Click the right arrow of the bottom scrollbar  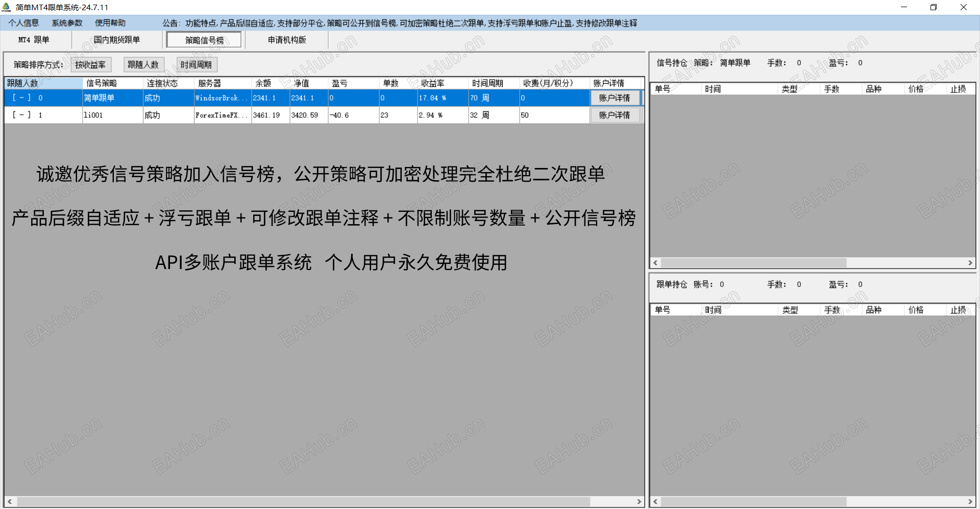pyautogui.click(x=638, y=501)
